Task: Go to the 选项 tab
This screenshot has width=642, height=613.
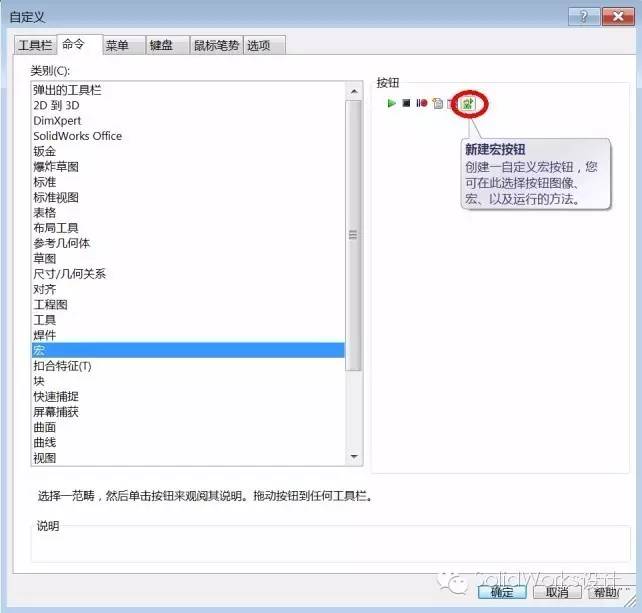Action: tap(264, 45)
